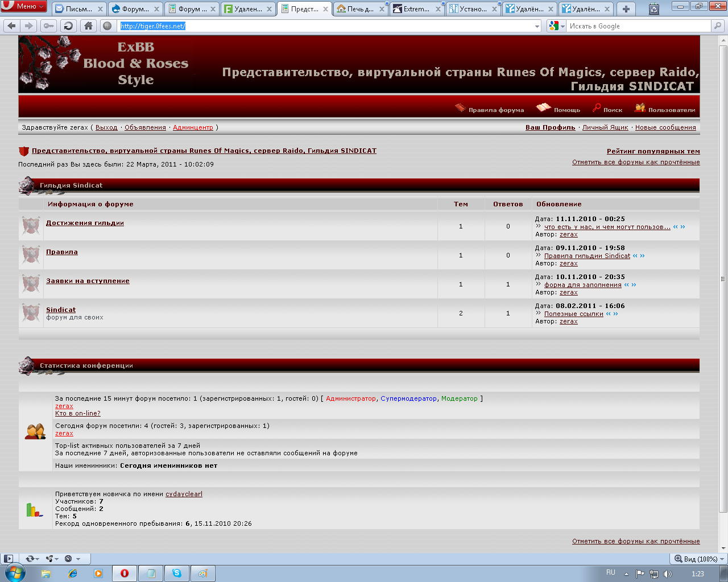Close the Предст... active tab
Screen dimensions: 728x582
click(x=326, y=9)
